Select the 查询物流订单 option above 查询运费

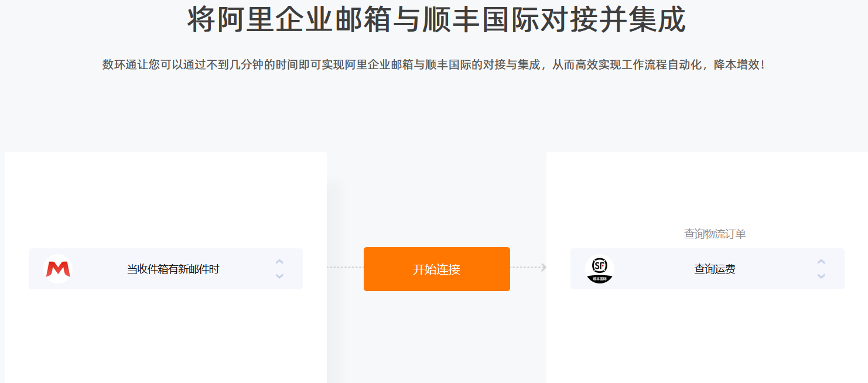715,234
